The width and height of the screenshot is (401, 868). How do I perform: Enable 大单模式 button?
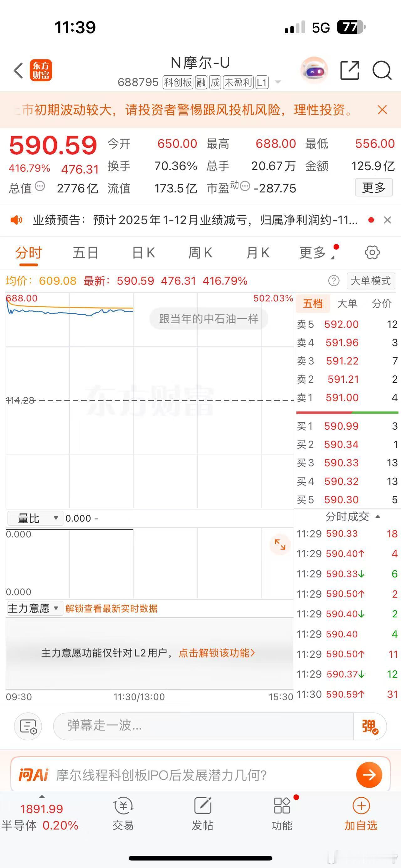coord(371,281)
